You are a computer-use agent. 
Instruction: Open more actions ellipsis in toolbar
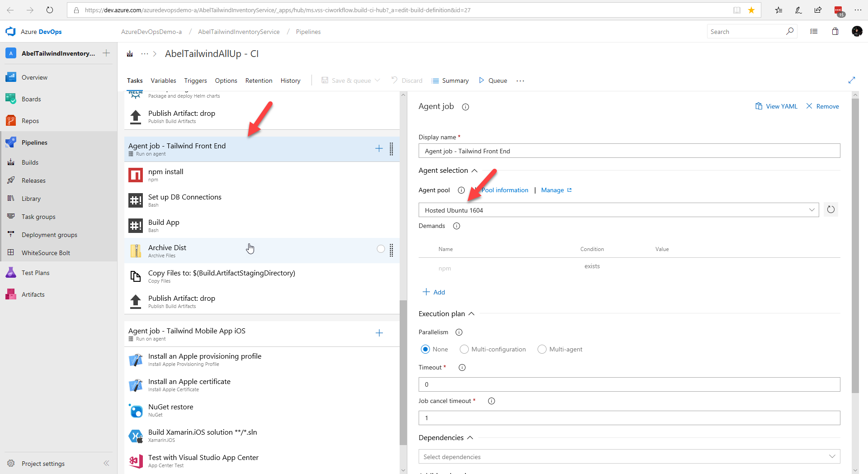[x=520, y=81]
